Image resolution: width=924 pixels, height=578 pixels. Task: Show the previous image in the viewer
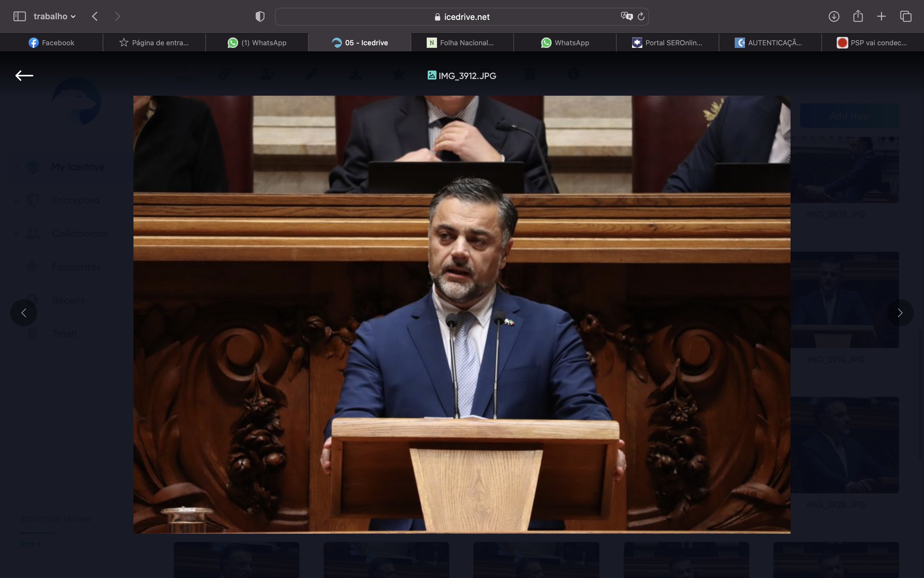(x=24, y=313)
